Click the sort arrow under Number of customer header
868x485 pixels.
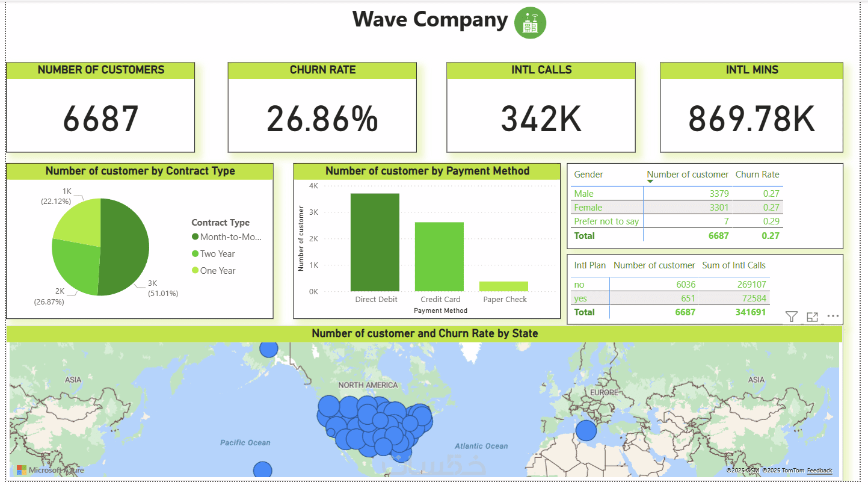[650, 181]
